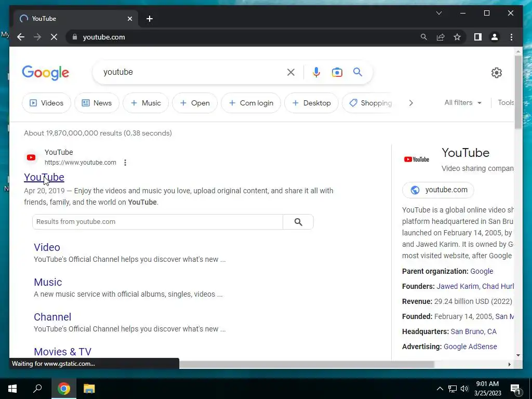Click YouTube favicon in first result
This screenshot has height=399, width=532.
(31, 157)
